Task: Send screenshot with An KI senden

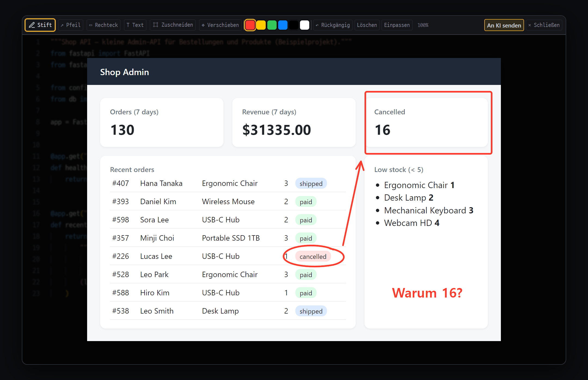Action: [x=504, y=25]
